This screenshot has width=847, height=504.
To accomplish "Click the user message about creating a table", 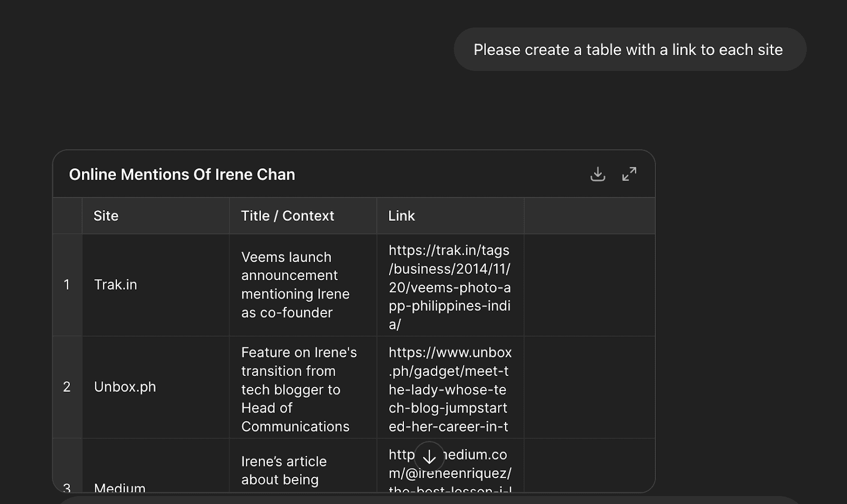I will tap(630, 49).
